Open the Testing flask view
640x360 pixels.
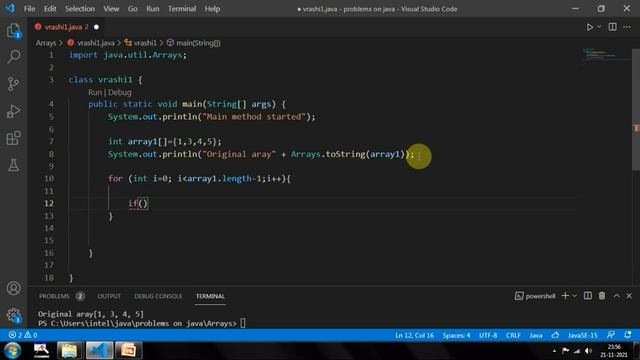13,165
